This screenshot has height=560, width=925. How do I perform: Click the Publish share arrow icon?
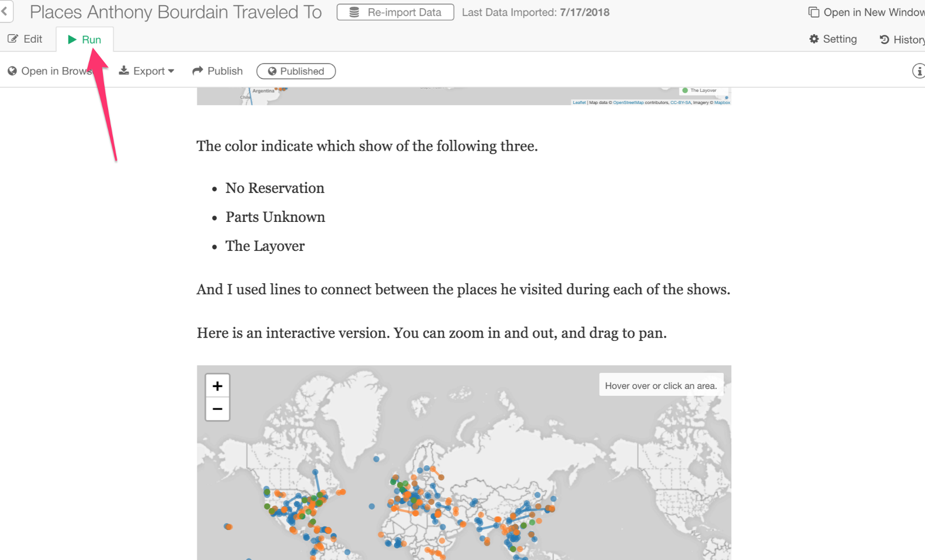pyautogui.click(x=198, y=71)
